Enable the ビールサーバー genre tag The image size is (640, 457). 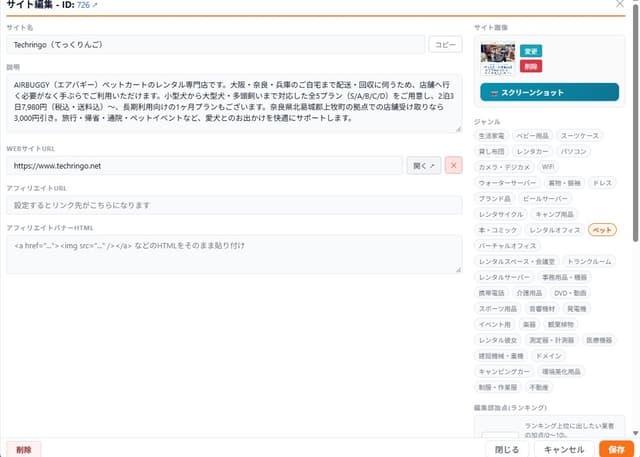pos(545,199)
